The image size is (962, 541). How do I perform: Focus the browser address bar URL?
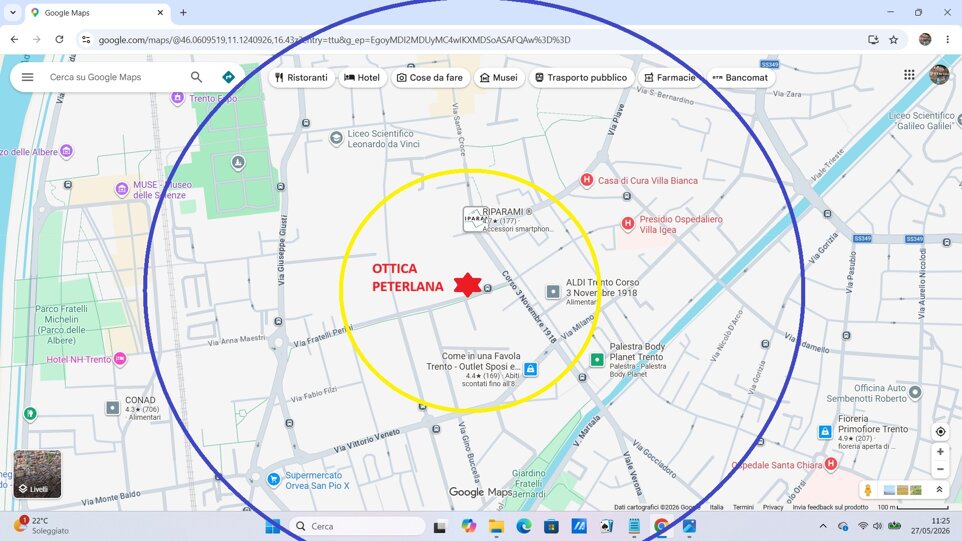click(x=334, y=39)
